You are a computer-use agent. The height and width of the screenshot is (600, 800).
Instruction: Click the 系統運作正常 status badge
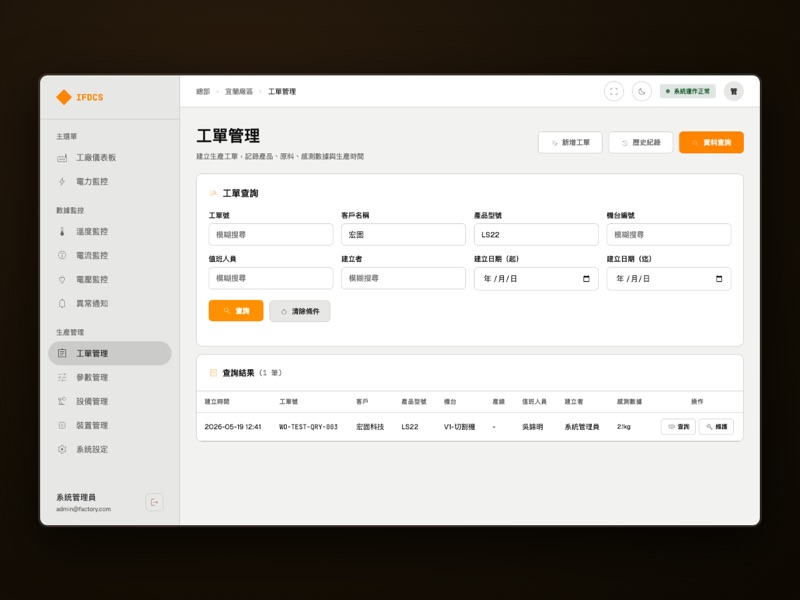(x=688, y=91)
